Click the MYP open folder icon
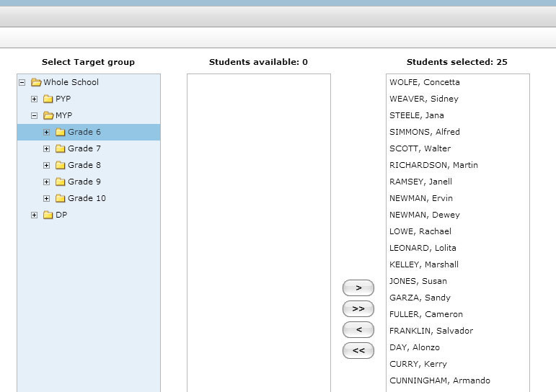 point(48,115)
